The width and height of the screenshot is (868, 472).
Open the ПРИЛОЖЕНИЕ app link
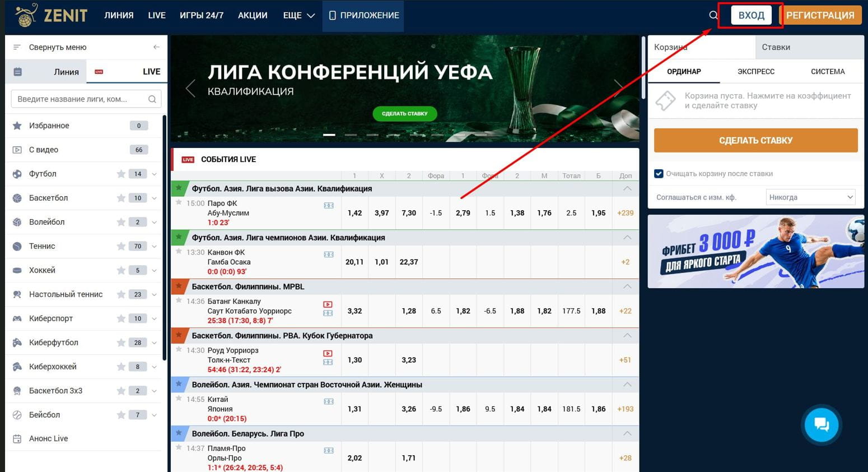click(x=363, y=15)
